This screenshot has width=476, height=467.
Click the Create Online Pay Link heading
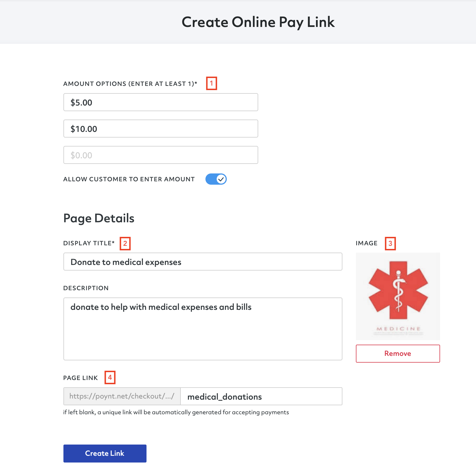[258, 22]
